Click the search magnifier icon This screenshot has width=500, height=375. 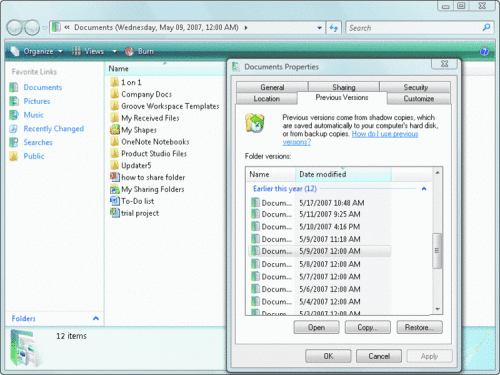487,28
